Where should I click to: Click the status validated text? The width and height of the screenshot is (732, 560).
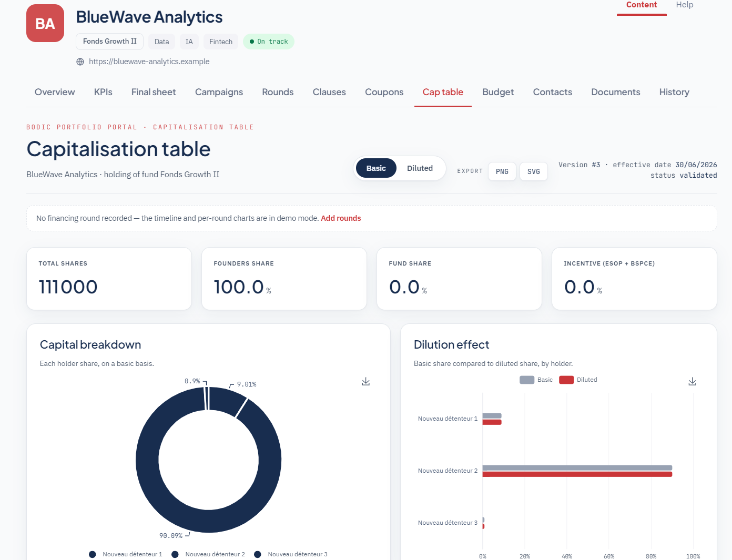[684, 176]
